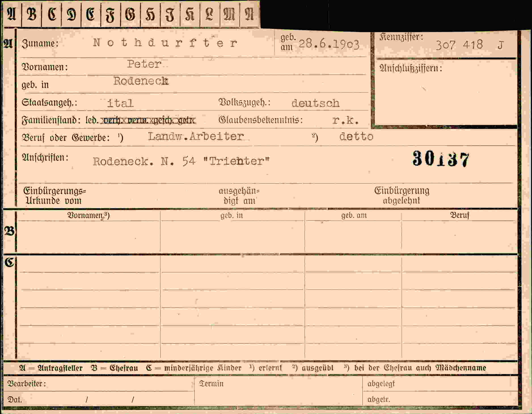Click the section A marker letter
The height and width of the screenshot is (414, 532).
[x=8, y=44]
